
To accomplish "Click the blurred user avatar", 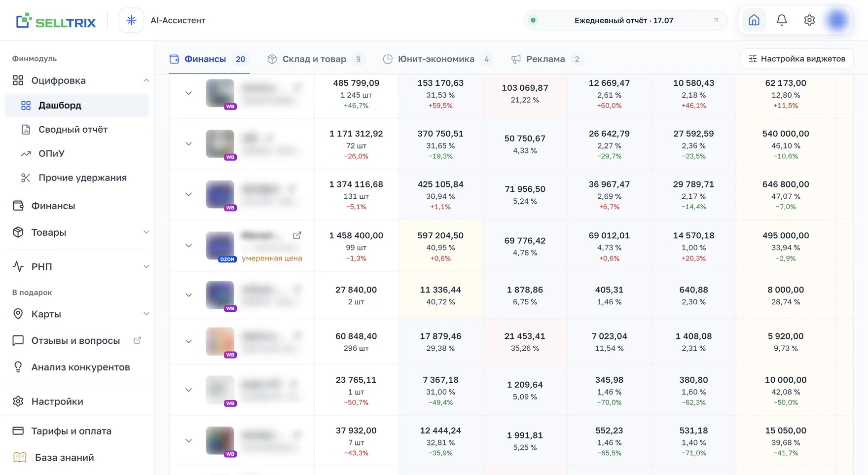I will 837,20.
